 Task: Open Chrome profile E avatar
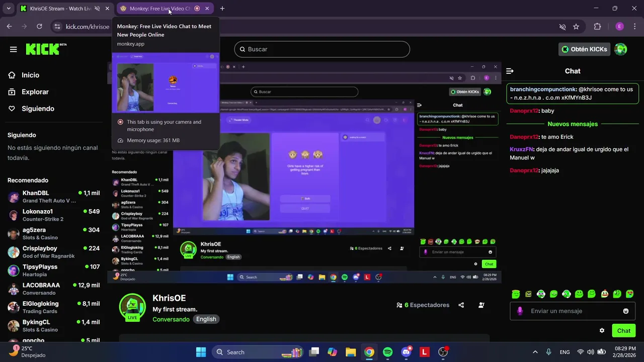tap(620, 27)
